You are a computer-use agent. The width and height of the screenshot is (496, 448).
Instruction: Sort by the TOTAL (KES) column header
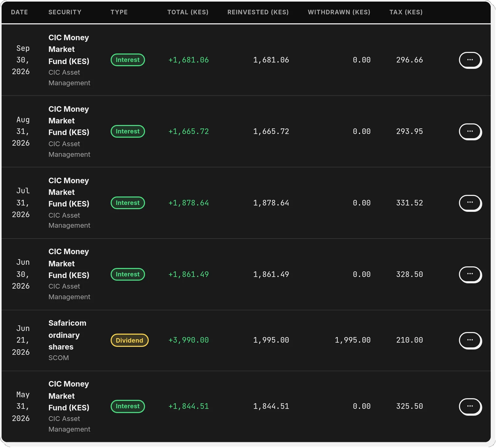(x=188, y=12)
